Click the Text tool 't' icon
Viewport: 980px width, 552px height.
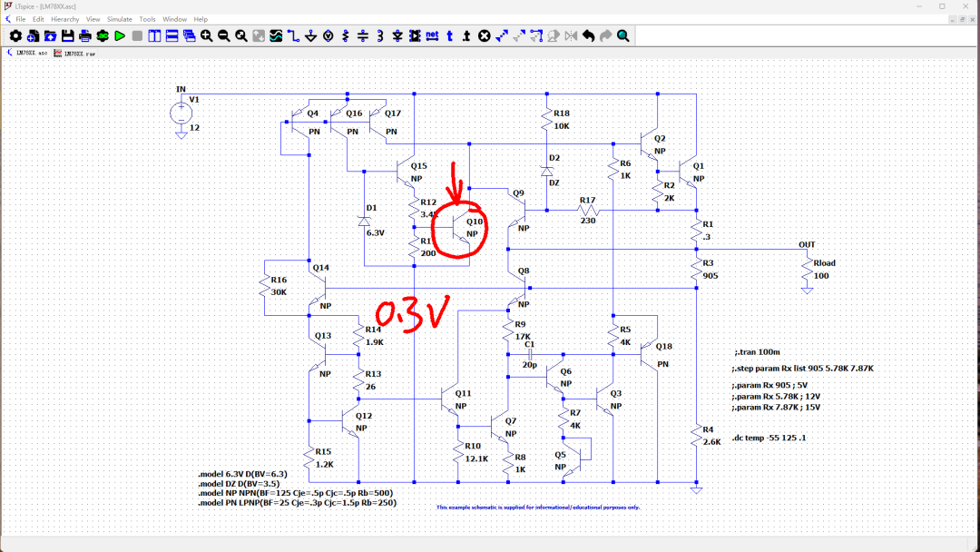[449, 36]
